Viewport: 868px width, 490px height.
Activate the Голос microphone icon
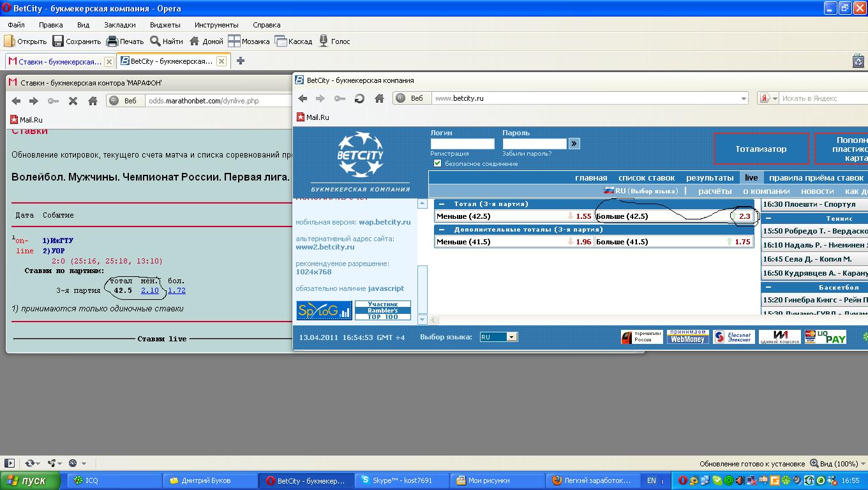point(324,41)
